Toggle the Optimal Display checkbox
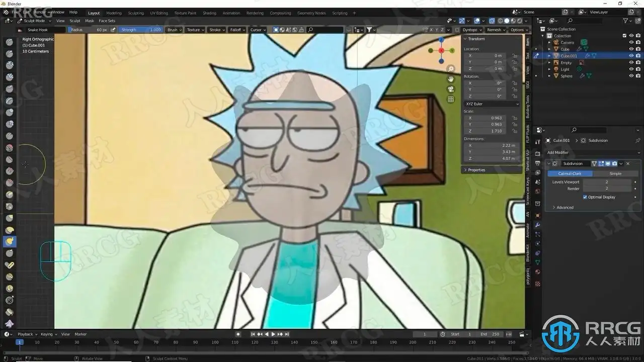Screen dimensions: 644x362 coord(585,197)
